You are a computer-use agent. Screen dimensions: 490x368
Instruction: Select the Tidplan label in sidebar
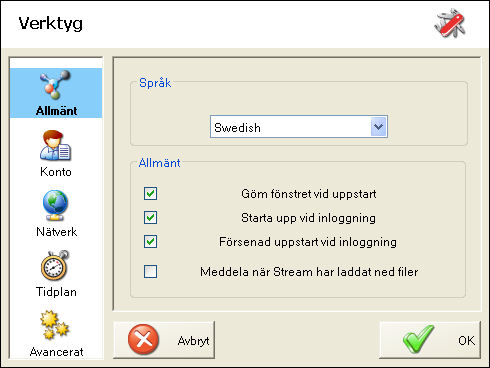click(x=56, y=292)
